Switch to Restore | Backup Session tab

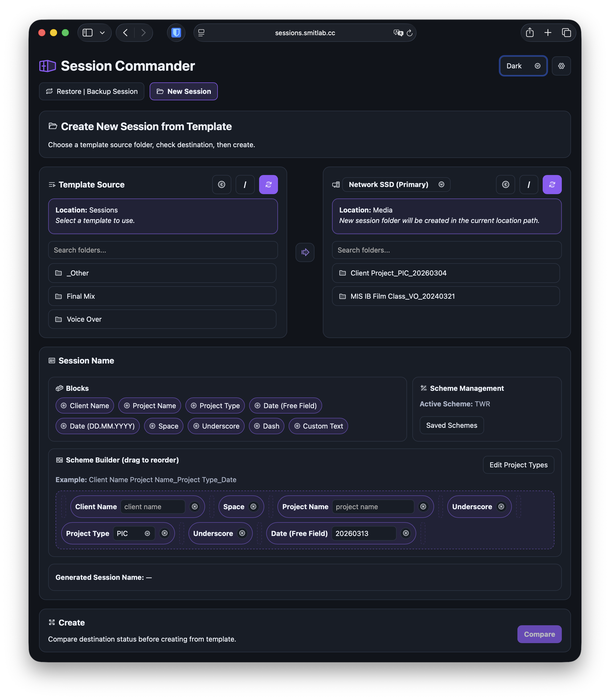click(x=92, y=91)
